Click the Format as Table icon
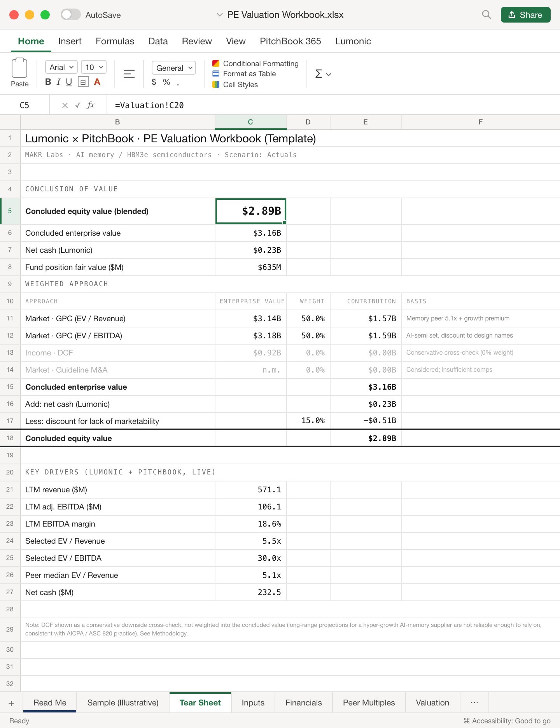560x728 pixels. pyautogui.click(x=216, y=73)
